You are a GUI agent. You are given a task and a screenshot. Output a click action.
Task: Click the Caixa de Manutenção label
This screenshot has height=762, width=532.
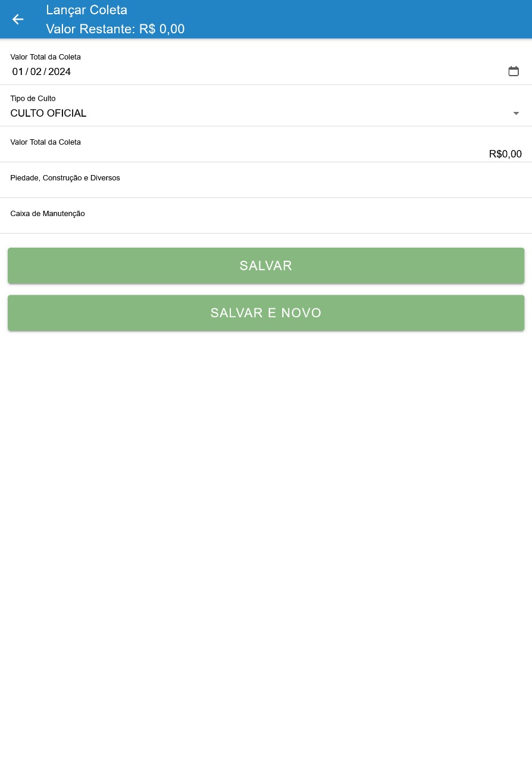[48, 214]
